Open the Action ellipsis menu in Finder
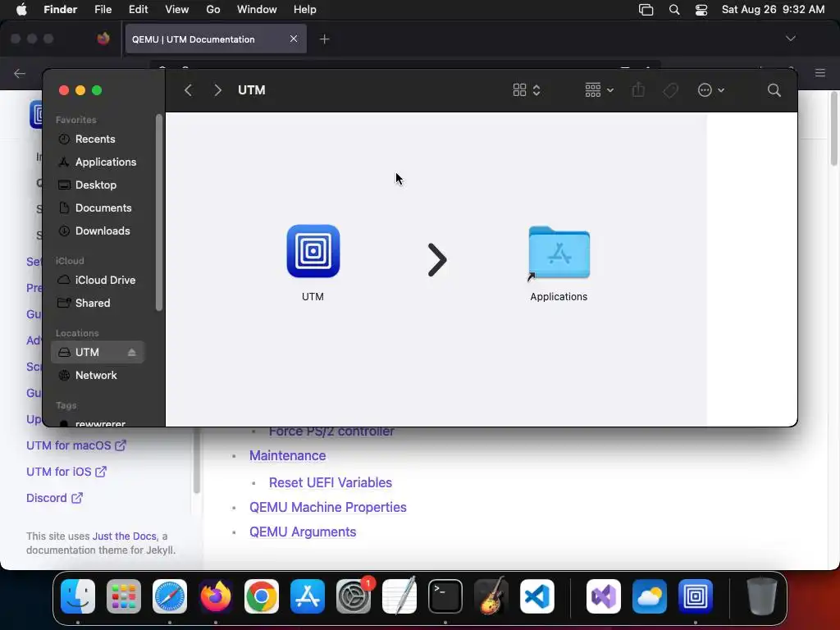Image resolution: width=840 pixels, height=630 pixels. (711, 90)
